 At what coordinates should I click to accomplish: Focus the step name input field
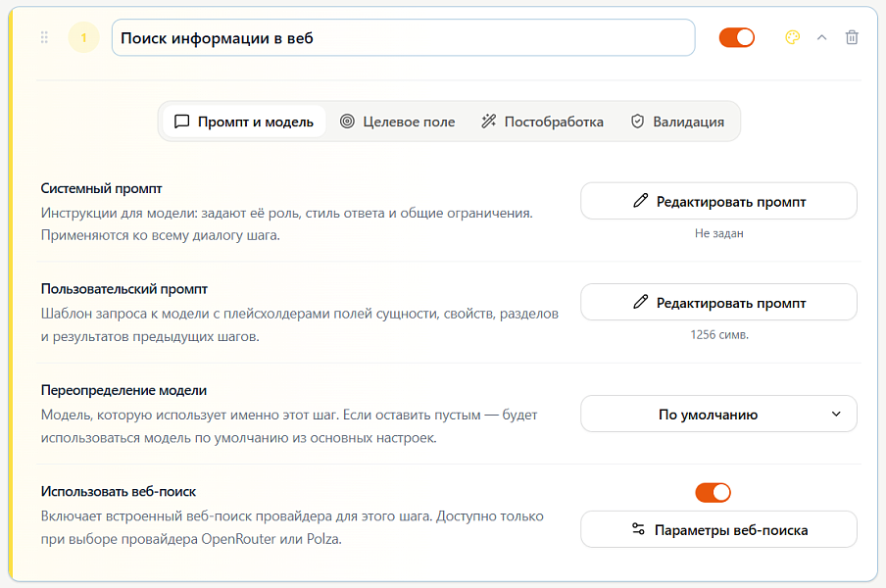pyautogui.click(x=404, y=38)
